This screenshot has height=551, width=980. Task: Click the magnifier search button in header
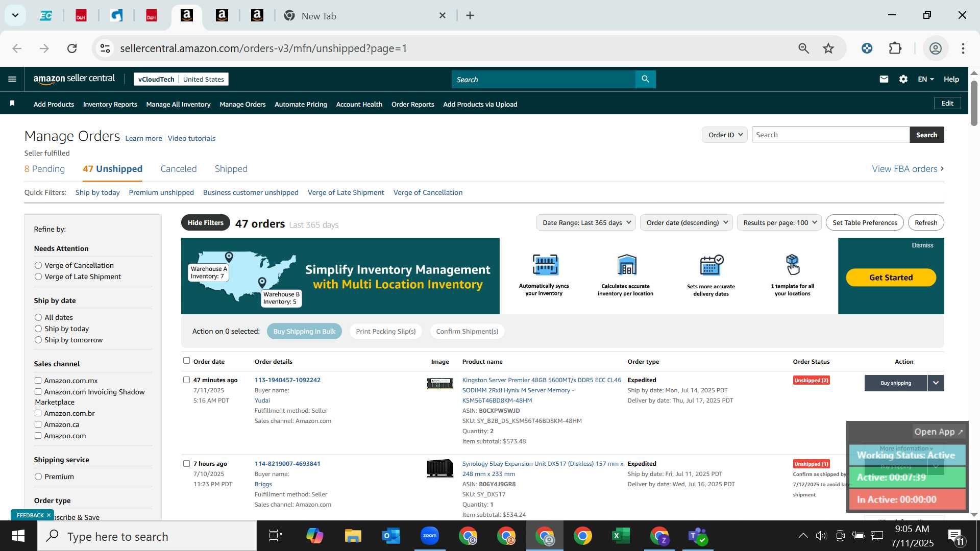point(645,79)
